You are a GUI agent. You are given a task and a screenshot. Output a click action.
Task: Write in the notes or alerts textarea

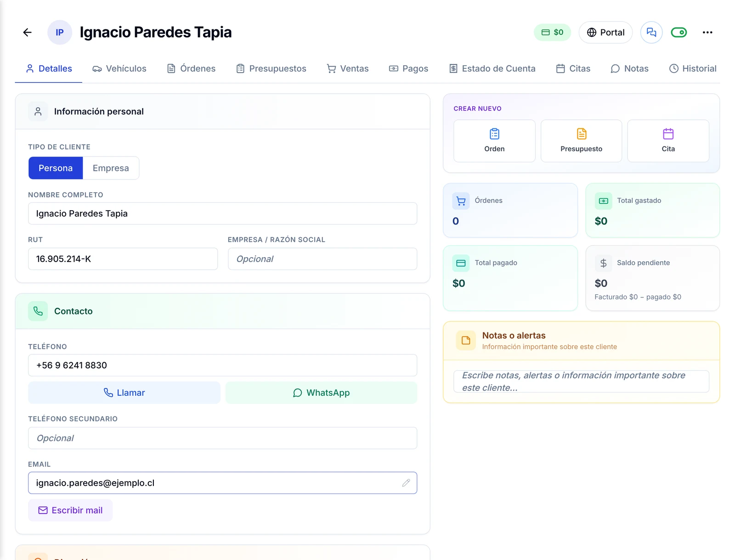click(581, 381)
